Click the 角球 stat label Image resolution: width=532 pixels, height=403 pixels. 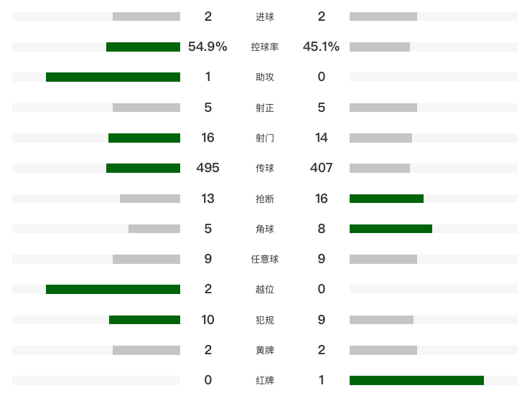coord(265,229)
